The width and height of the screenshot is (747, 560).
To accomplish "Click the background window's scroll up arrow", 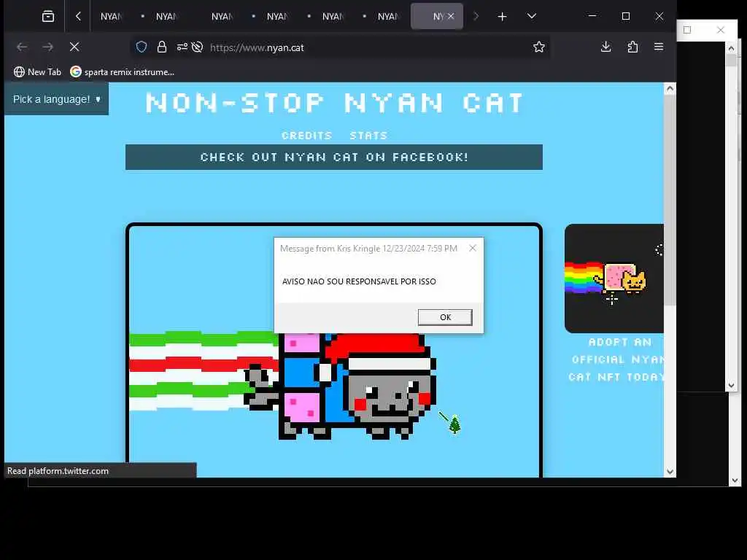I will (x=731, y=48).
